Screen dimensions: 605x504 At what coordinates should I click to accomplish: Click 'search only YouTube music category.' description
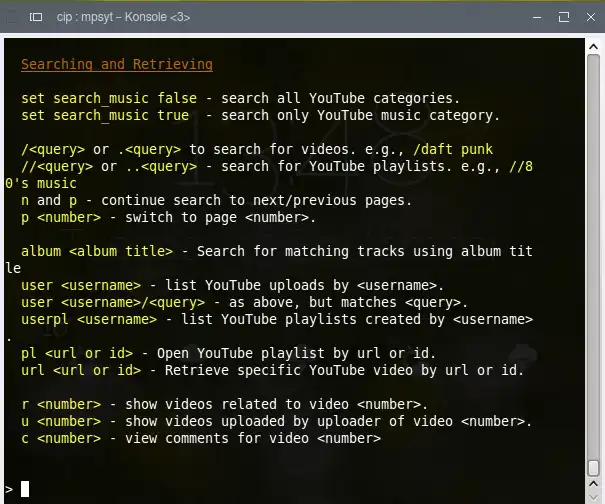pos(360,115)
